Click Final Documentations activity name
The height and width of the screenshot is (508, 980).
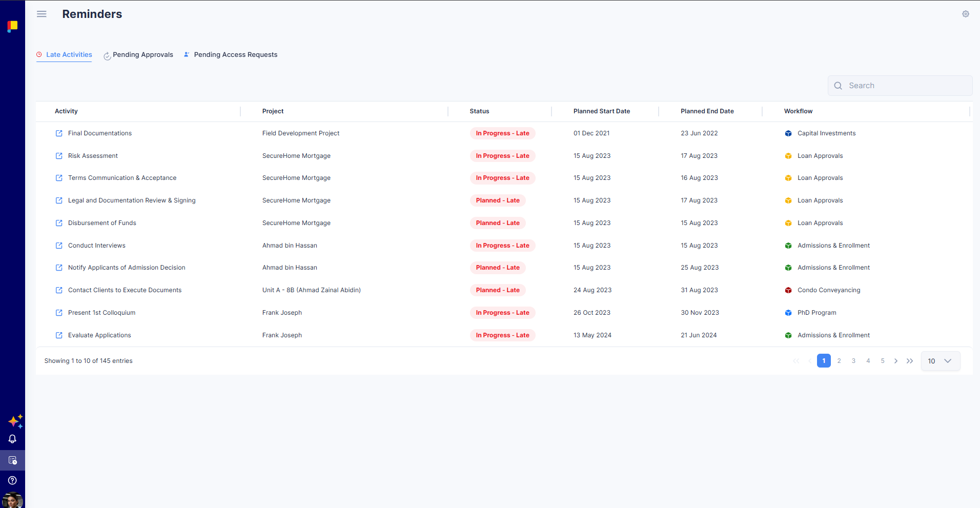pyautogui.click(x=100, y=133)
